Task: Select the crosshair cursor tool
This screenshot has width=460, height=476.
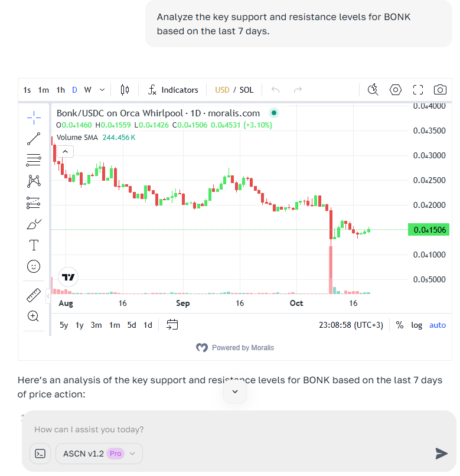Action: [x=34, y=118]
